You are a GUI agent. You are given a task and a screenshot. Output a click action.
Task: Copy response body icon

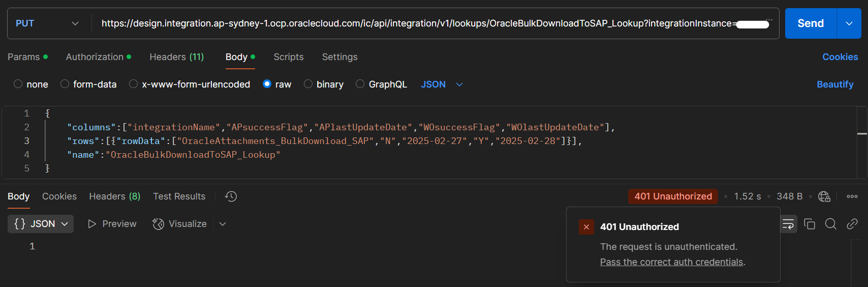pos(810,224)
